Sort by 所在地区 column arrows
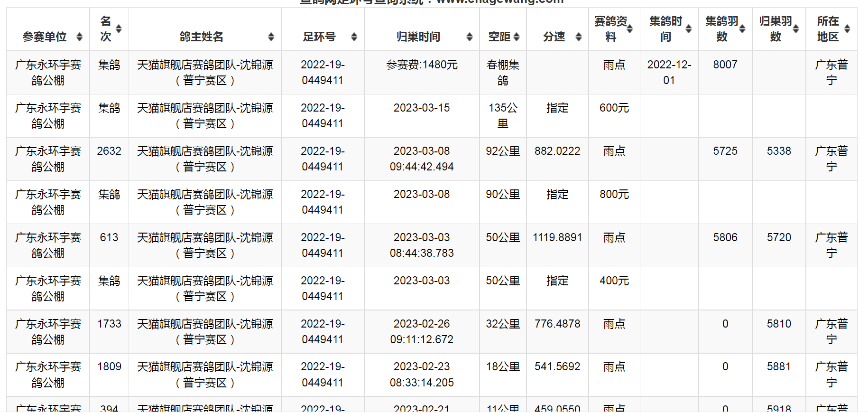Image resolution: width=868 pixels, height=413 pixels. pos(847,29)
